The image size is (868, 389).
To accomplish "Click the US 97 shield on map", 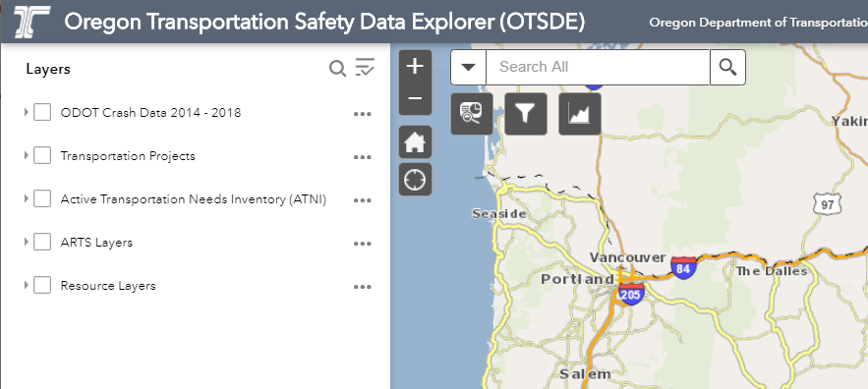I will [827, 204].
